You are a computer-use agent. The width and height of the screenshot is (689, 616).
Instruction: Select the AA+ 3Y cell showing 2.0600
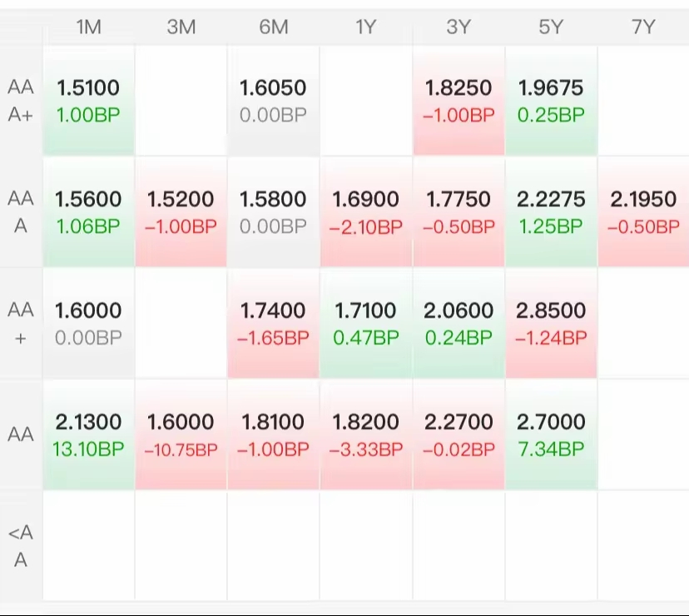[x=459, y=324]
